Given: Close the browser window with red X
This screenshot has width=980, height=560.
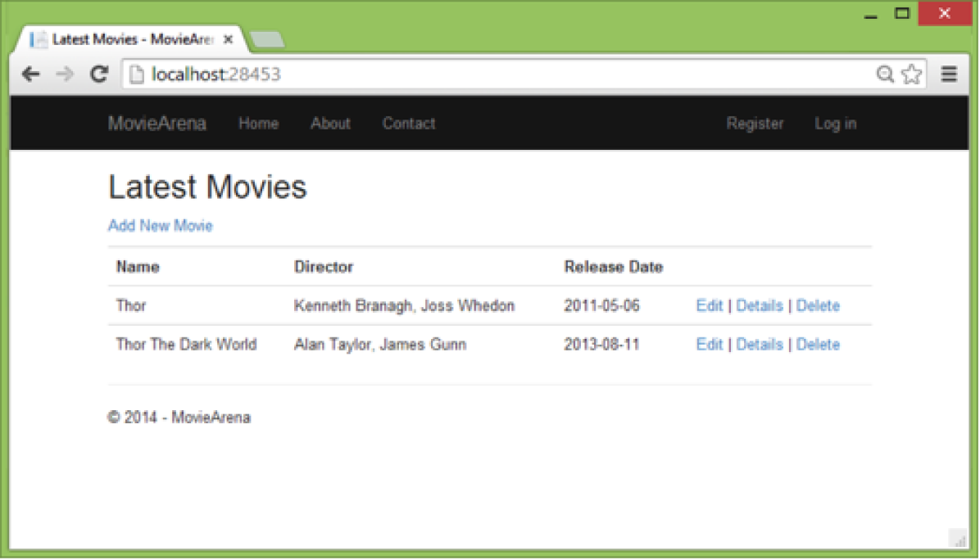Looking at the screenshot, I should click(945, 13).
